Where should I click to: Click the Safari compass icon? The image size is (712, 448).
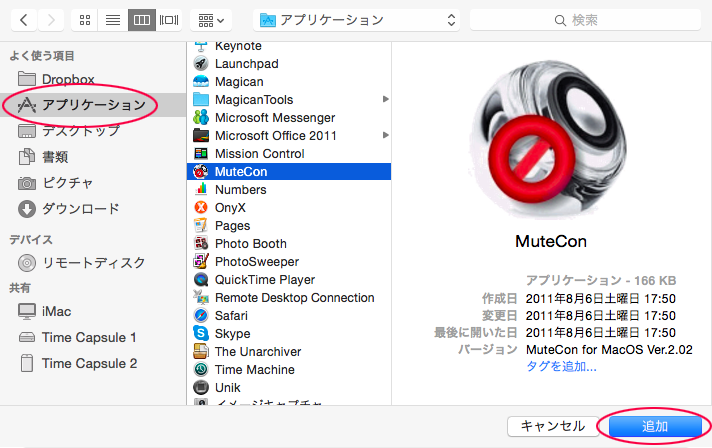click(201, 315)
